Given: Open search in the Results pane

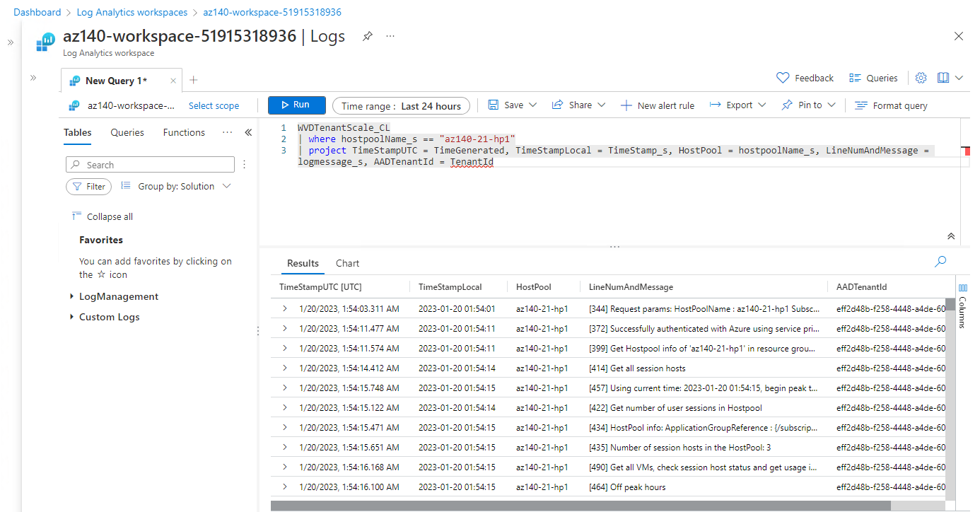Looking at the screenshot, I should coord(940,261).
